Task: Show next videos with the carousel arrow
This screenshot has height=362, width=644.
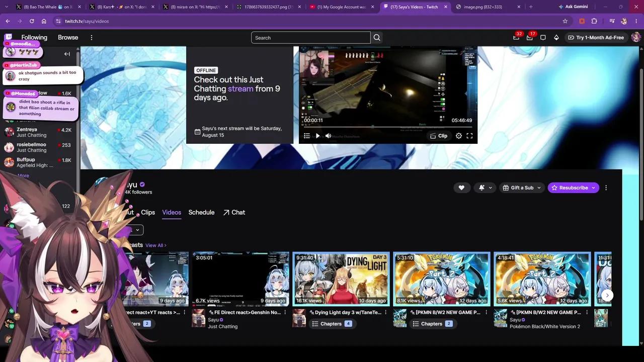Action: (x=607, y=295)
